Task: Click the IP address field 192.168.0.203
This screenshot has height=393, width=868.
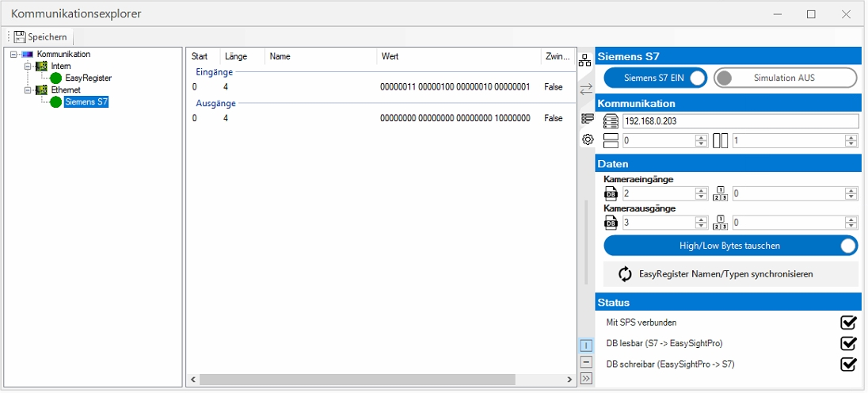Action: coord(740,121)
